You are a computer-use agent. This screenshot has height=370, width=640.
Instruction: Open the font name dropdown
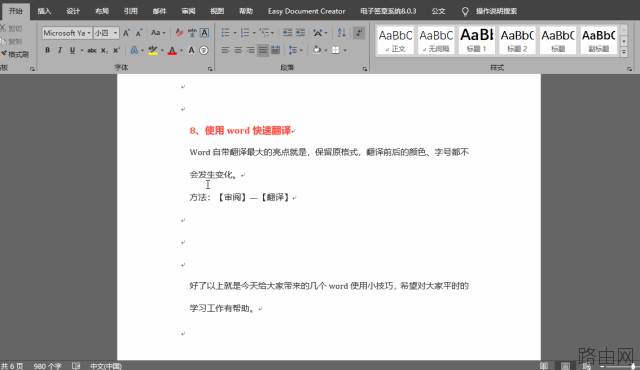coord(89,33)
